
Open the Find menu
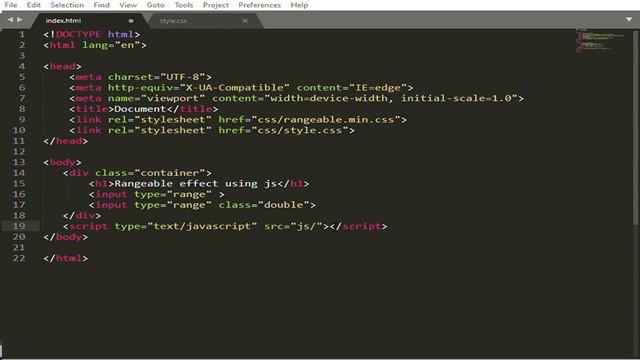tap(101, 5)
